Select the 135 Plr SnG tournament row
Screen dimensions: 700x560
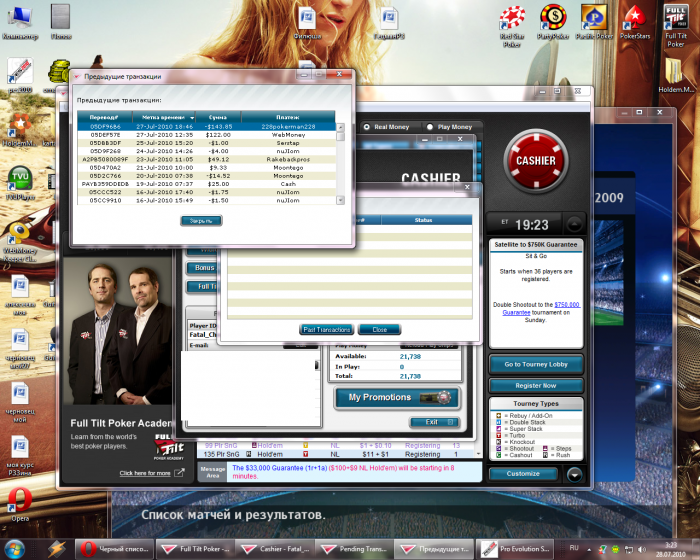335,454
